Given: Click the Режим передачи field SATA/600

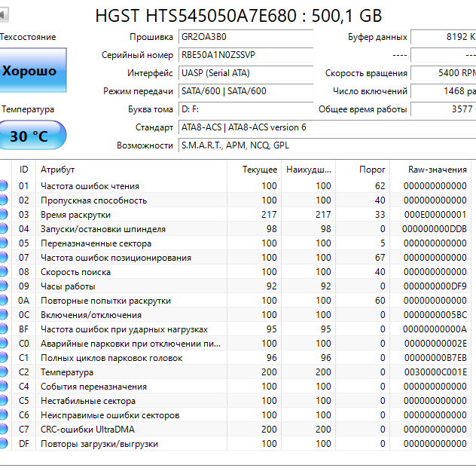Looking at the screenshot, I should click(246, 91).
